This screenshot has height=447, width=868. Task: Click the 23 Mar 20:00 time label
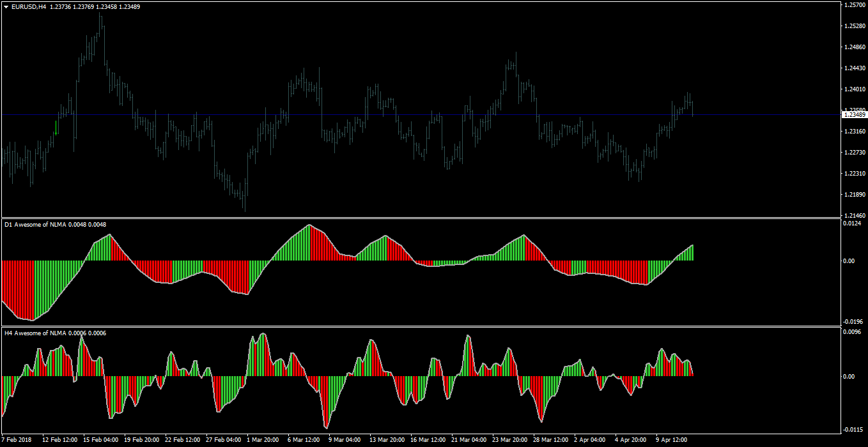509,440
